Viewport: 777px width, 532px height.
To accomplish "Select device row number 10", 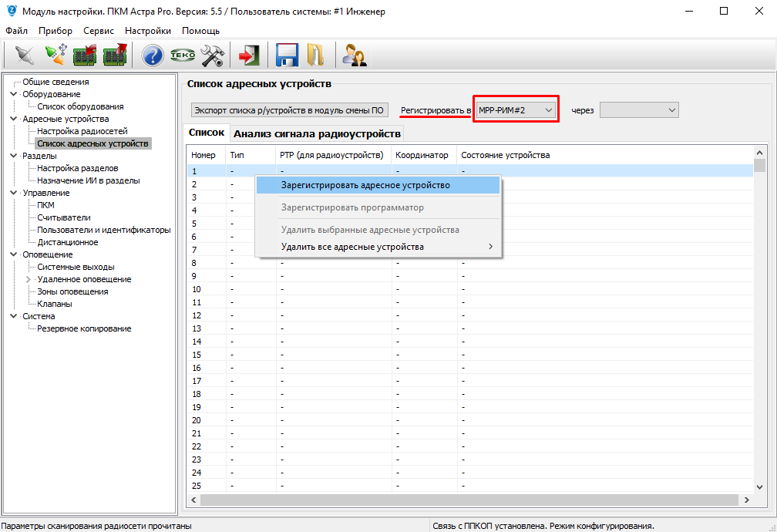I will (x=469, y=289).
